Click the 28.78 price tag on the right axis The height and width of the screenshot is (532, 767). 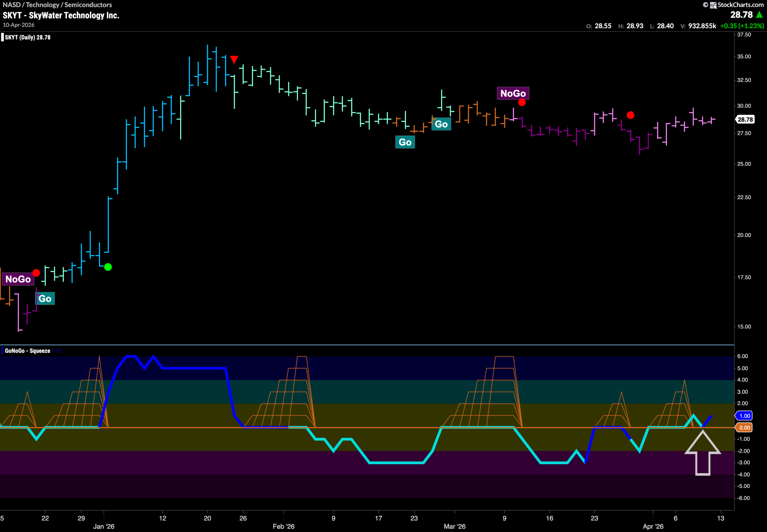click(745, 119)
